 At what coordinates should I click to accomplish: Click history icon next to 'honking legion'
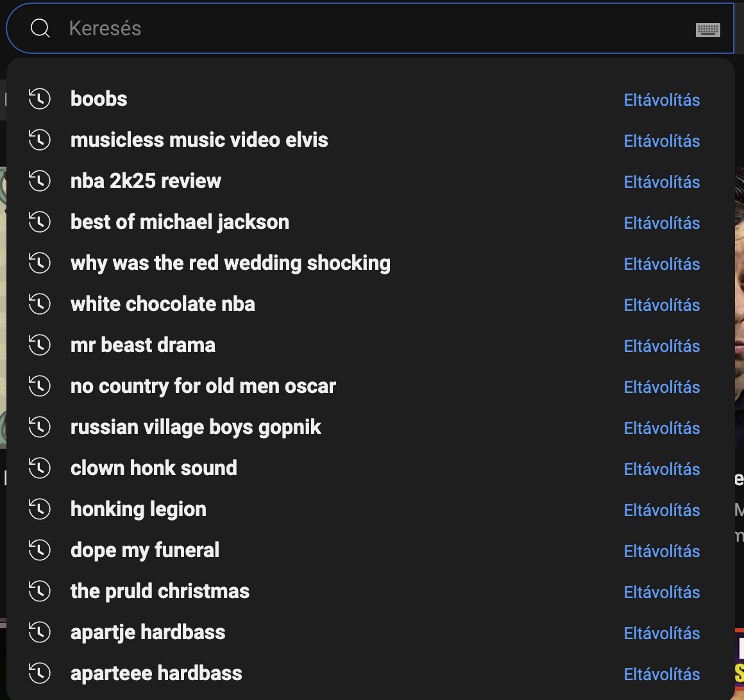coord(40,509)
